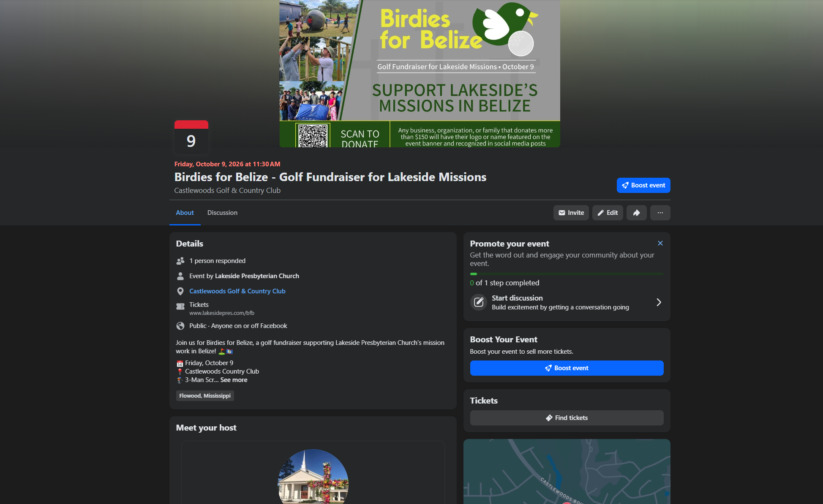This screenshot has height=504, width=823.
Task: Click the ticket icon beside Tickets
Action: [x=180, y=306]
